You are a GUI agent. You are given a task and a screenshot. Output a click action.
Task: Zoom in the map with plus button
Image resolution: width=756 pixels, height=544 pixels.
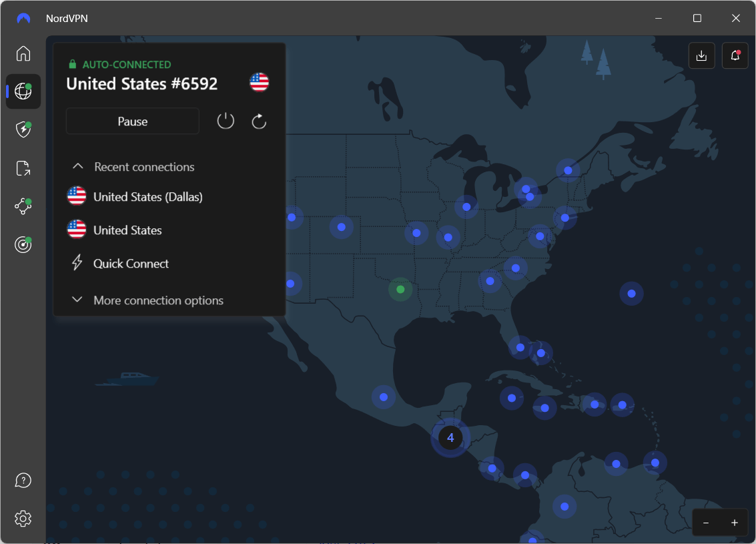pos(734,523)
